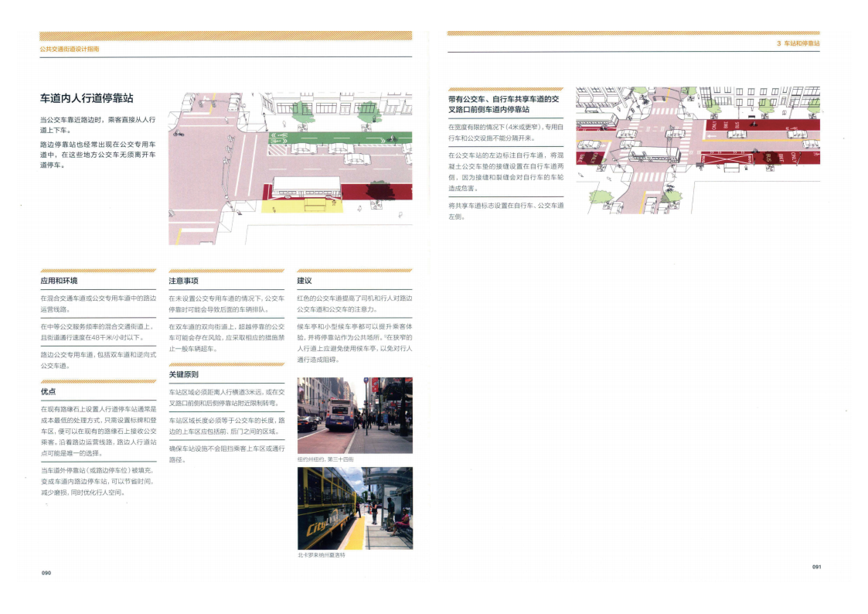868x614 pixels.
Task: Open the large street stop illustration on left page
Action: tap(290, 169)
